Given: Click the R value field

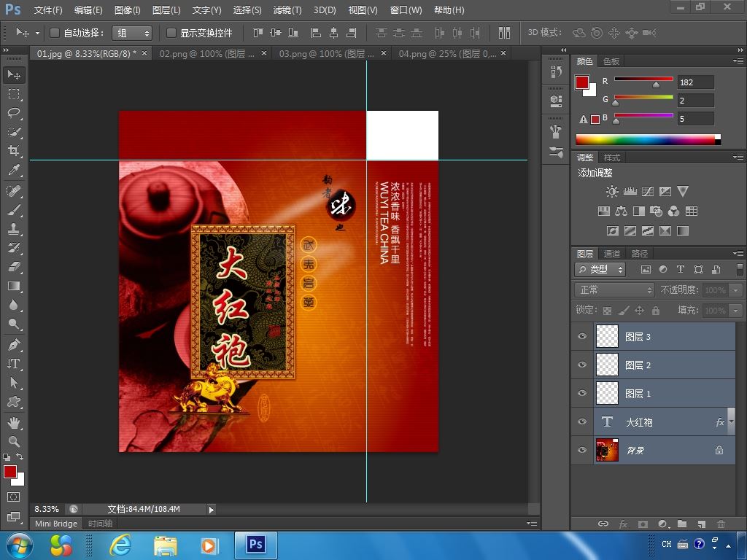Looking at the screenshot, I should click(695, 82).
